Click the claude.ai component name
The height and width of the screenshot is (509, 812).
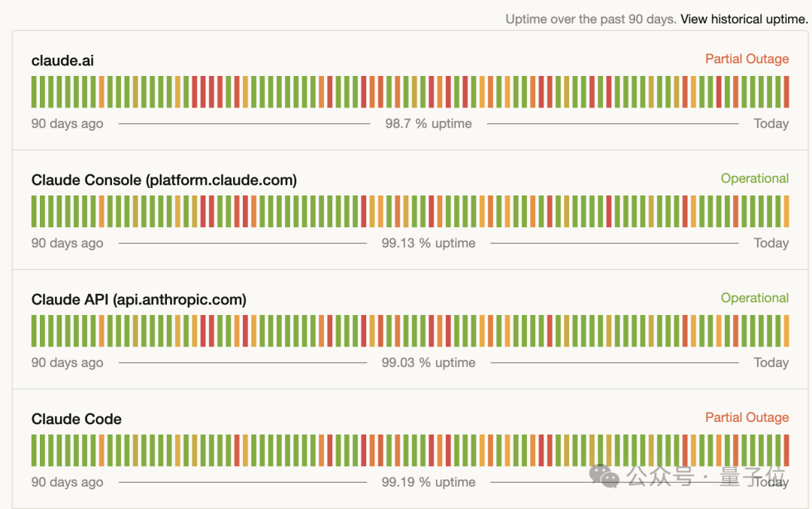(x=62, y=61)
